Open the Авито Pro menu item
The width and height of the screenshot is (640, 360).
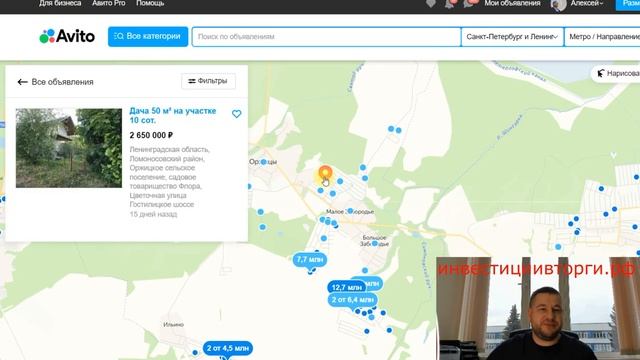(109, 3)
